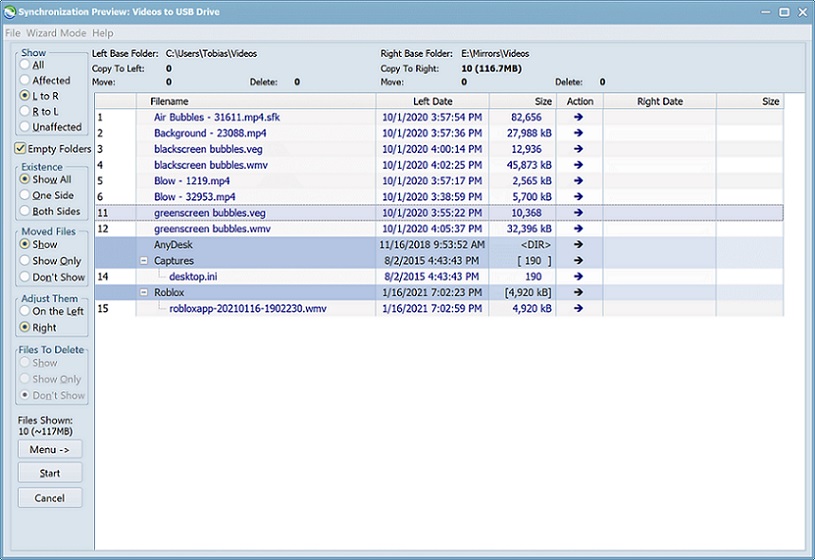Click the action arrow for robloxapp-20210116-1902230.wmv
815x560 pixels.
(x=578, y=308)
